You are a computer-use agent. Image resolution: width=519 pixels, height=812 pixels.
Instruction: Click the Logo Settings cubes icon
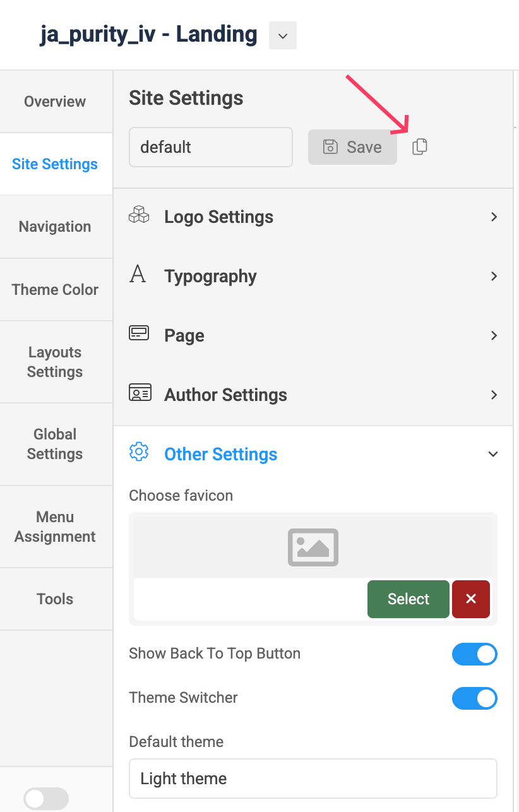point(139,215)
